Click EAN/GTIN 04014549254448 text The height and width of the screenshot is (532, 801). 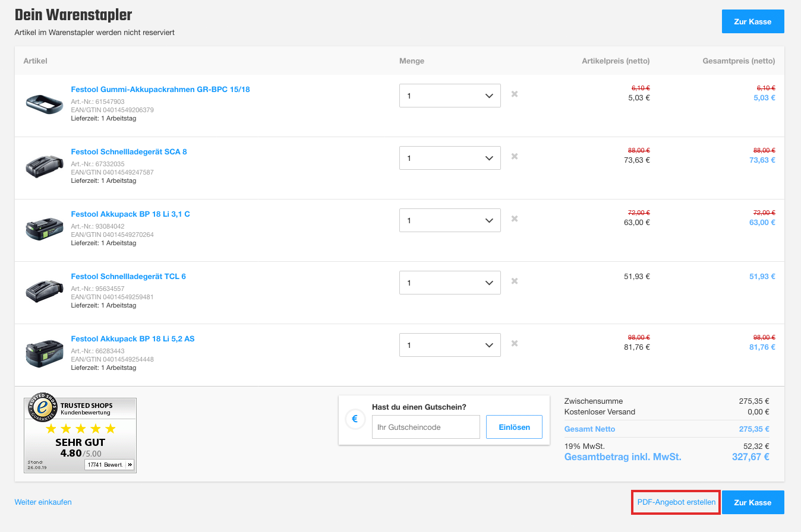point(112,360)
